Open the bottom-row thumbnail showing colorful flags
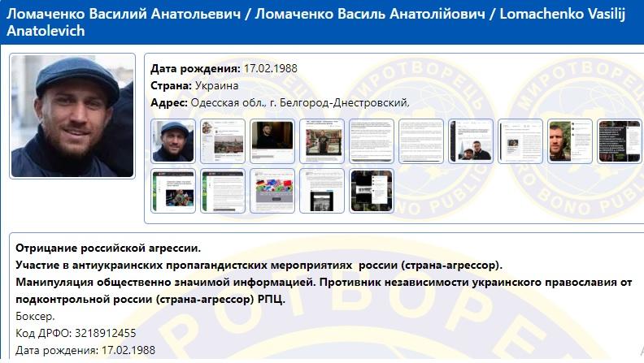 pyautogui.click(x=272, y=191)
